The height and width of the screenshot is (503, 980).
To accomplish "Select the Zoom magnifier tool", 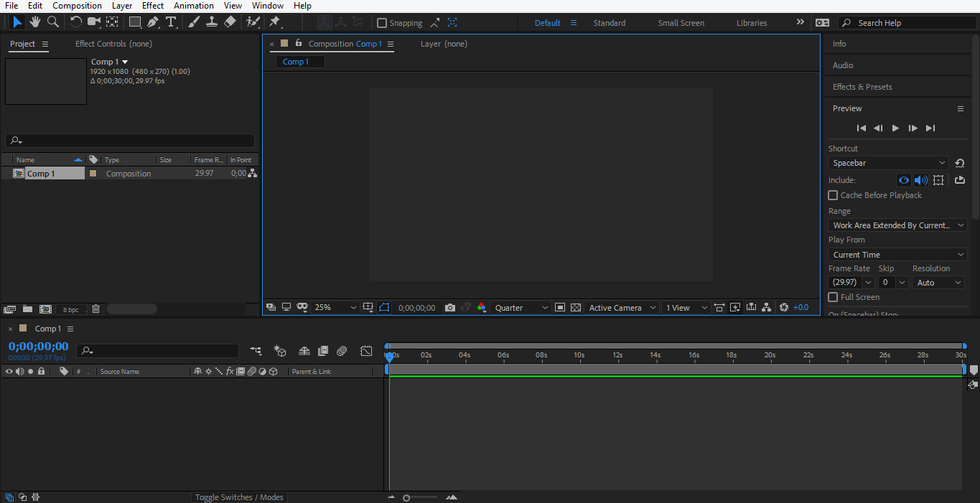I will (53, 22).
